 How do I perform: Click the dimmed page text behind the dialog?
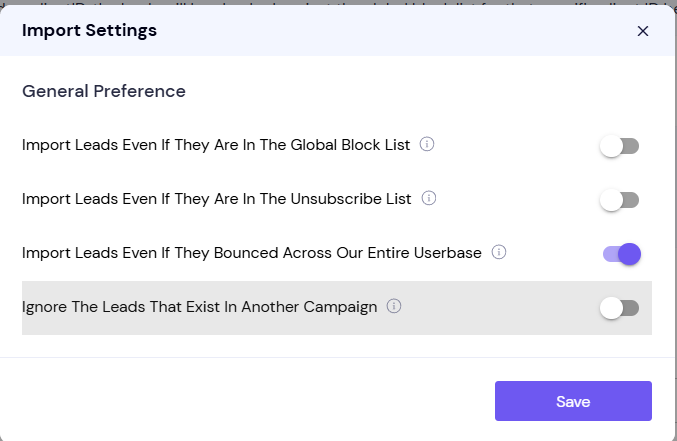[338, 2]
